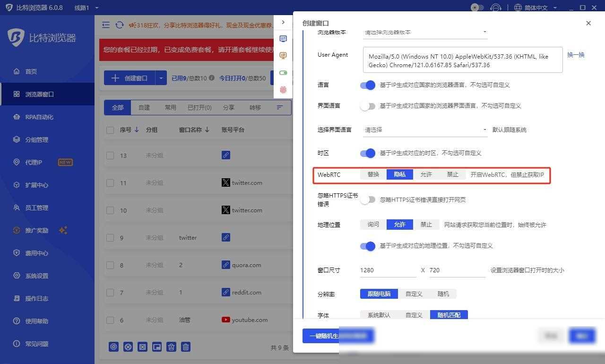Click the link platform icon in row 13
Viewport: 605px width, 364px height.
tap(226, 155)
